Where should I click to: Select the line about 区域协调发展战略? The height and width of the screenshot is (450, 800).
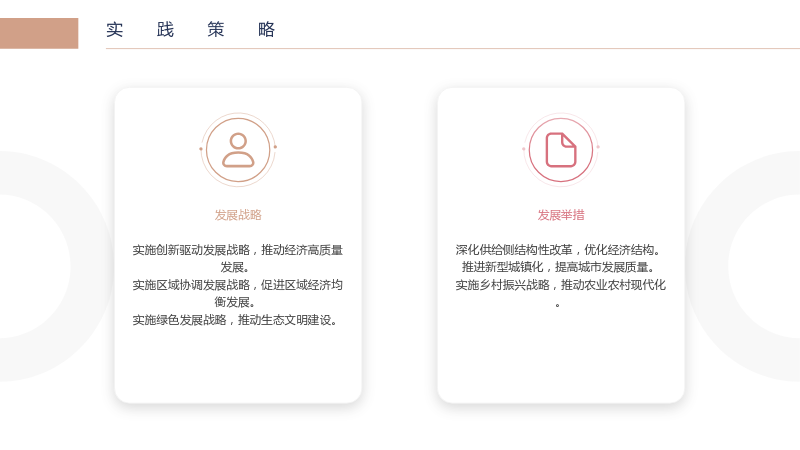click(x=238, y=293)
